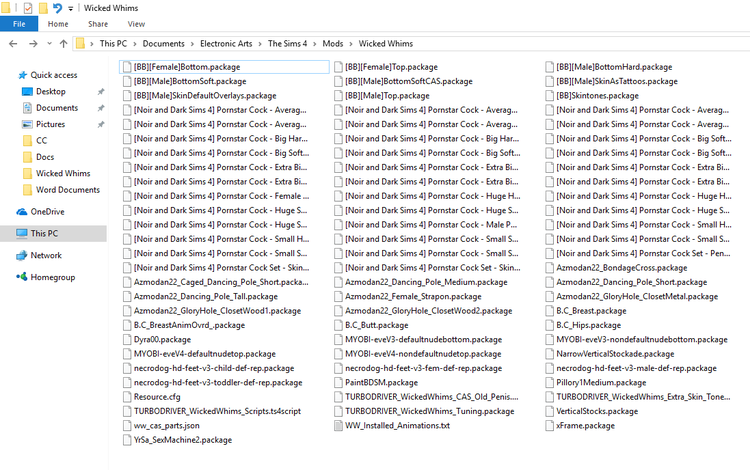Image resolution: width=750 pixels, height=470 pixels.
Task: Select necrodog-hd-feet-v3-child-def-rep.package file
Action: (214, 368)
